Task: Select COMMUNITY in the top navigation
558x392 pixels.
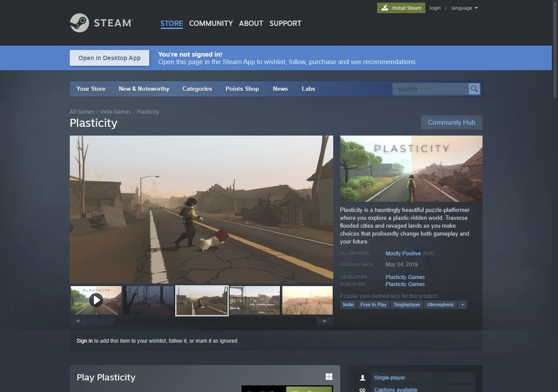Action: [x=211, y=24]
